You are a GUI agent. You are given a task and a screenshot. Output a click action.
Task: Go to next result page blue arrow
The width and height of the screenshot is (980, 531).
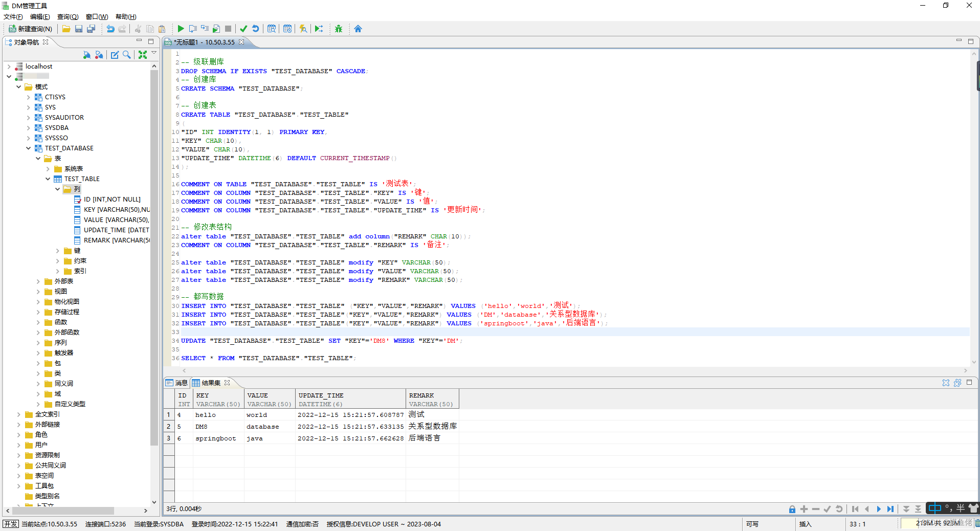(x=879, y=509)
